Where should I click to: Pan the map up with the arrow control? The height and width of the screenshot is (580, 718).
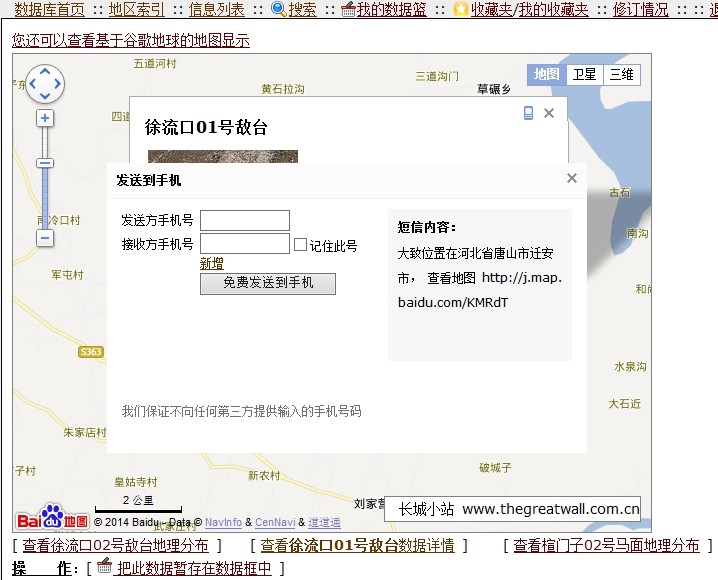point(45,72)
